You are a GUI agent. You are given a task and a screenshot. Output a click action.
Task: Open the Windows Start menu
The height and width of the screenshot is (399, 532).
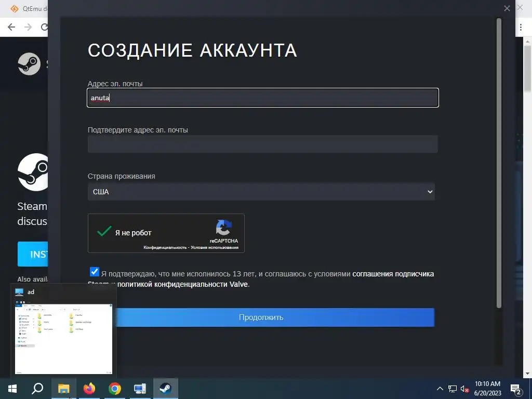[x=12, y=389]
